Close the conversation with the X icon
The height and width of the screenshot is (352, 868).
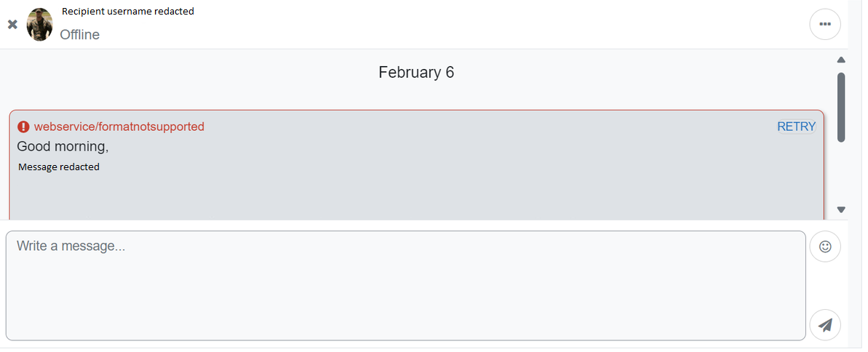pos(12,24)
